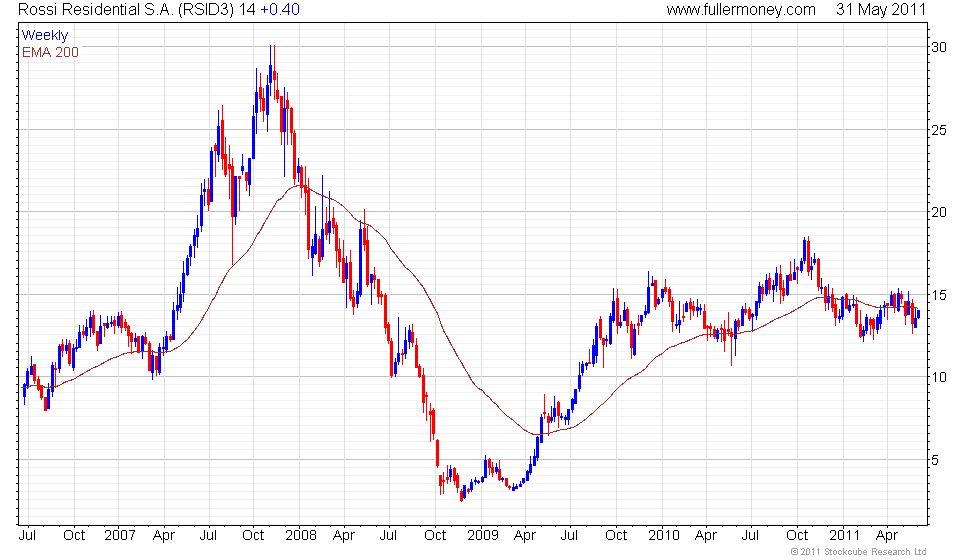Click the Rossi Residential S.A. chart title
This screenshot has width=980, height=560.
tap(136, 10)
